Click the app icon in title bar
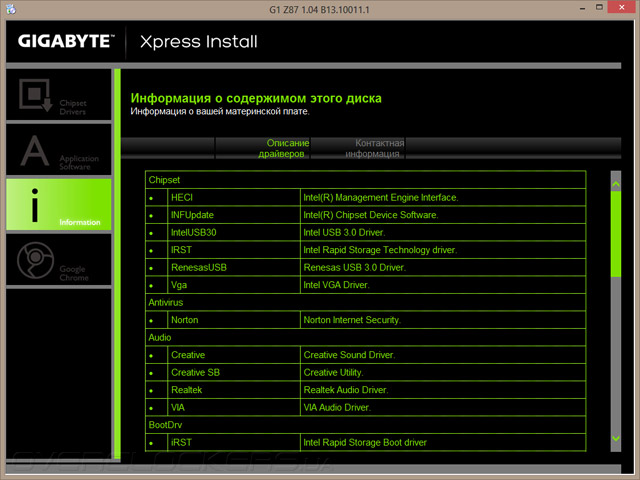The image size is (640, 480). tap(11, 9)
